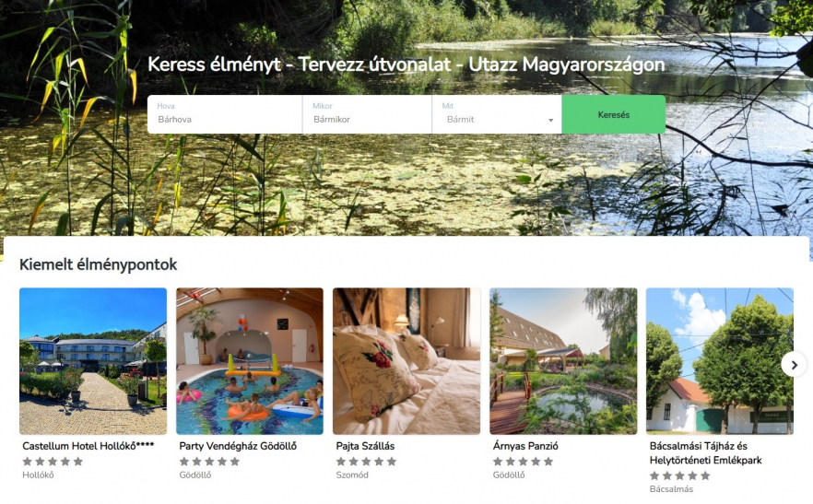Click the Pajta Szállás title link
The image size is (813, 504).
click(x=365, y=446)
